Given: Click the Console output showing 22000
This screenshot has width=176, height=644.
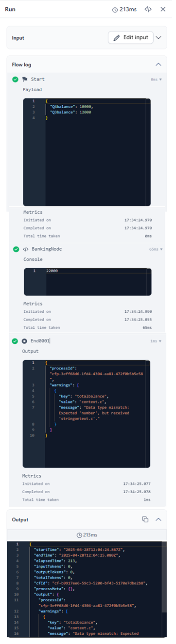Looking at the screenshot, I should 52,271.
